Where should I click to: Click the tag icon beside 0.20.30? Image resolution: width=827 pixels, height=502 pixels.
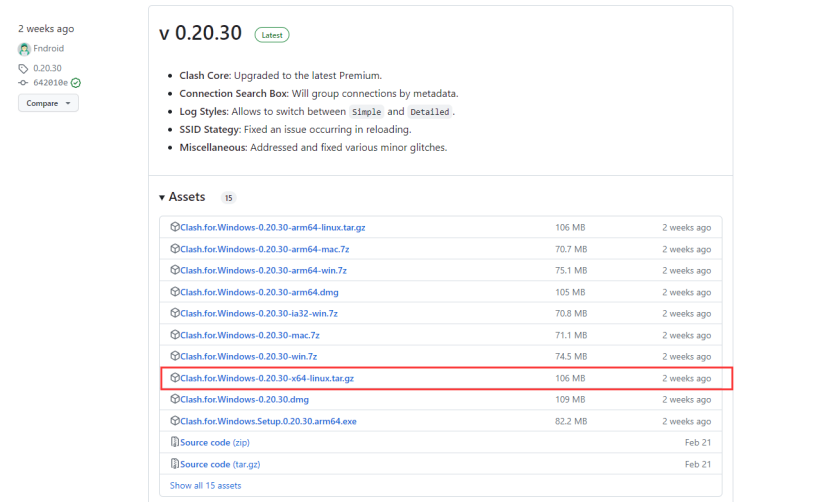point(23,69)
